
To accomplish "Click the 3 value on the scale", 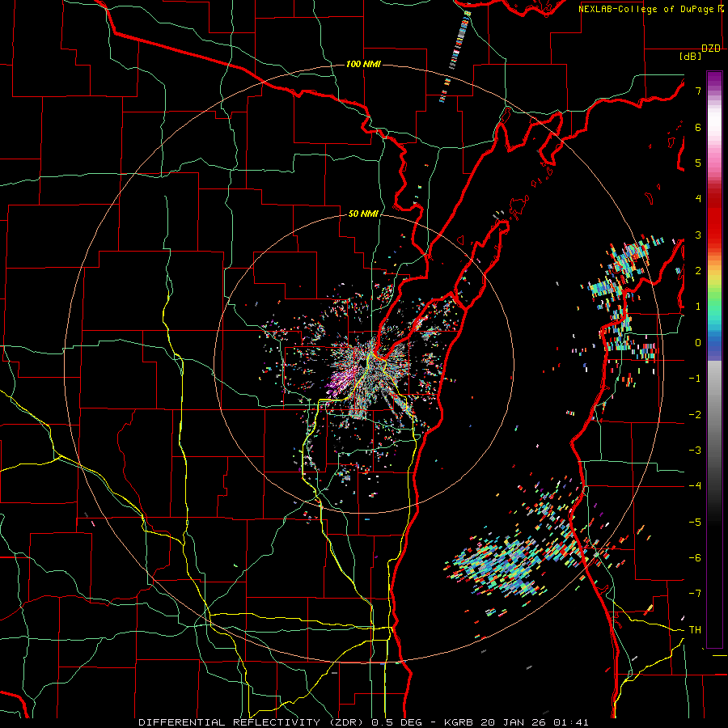I will tap(698, 235).
